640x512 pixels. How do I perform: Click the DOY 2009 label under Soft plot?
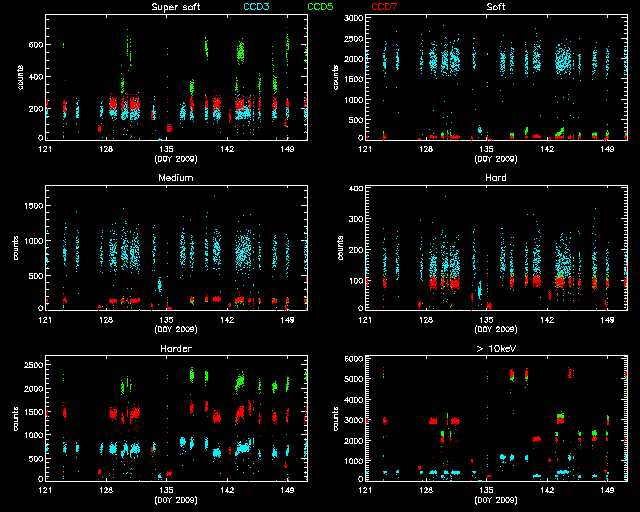[x=495, y=158]
